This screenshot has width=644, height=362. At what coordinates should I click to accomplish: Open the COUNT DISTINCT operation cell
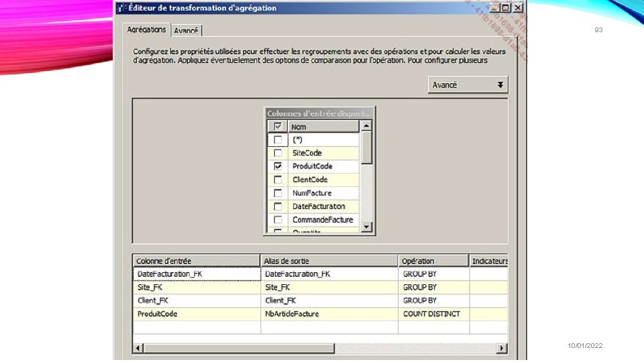[434, 314]
